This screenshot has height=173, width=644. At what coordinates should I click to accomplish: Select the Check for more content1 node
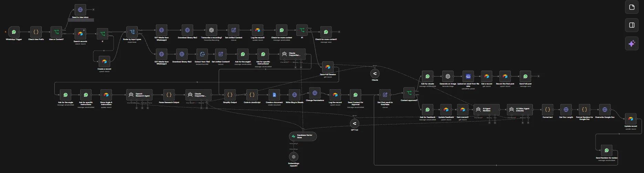(x=326, y=32)
